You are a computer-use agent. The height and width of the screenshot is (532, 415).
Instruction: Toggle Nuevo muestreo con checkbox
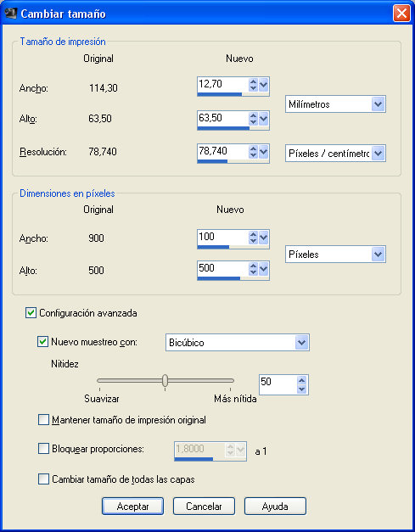[x=42, y=341]
